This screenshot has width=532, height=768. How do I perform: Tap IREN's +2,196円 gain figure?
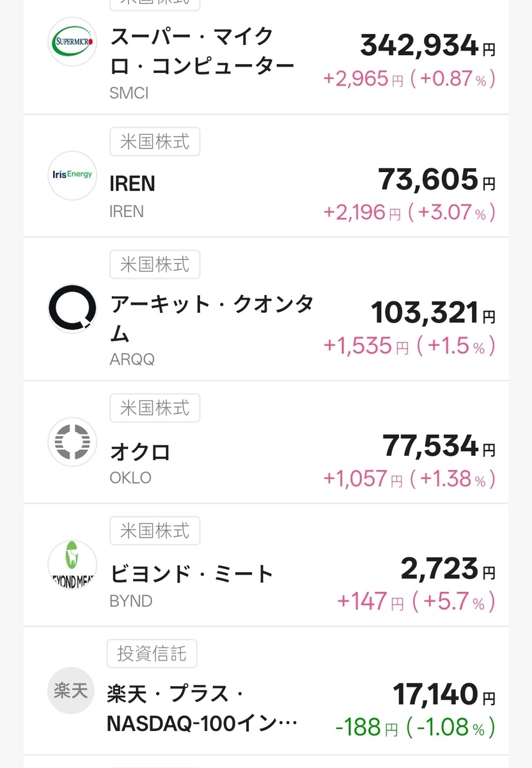coord(362,212)
